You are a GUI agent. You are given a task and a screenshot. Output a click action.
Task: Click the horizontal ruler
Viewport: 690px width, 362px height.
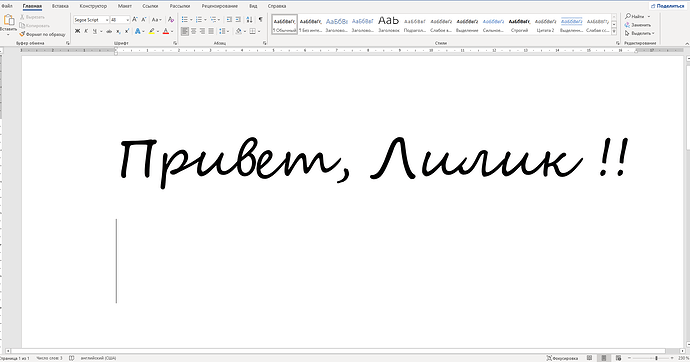tap(352, 51)
